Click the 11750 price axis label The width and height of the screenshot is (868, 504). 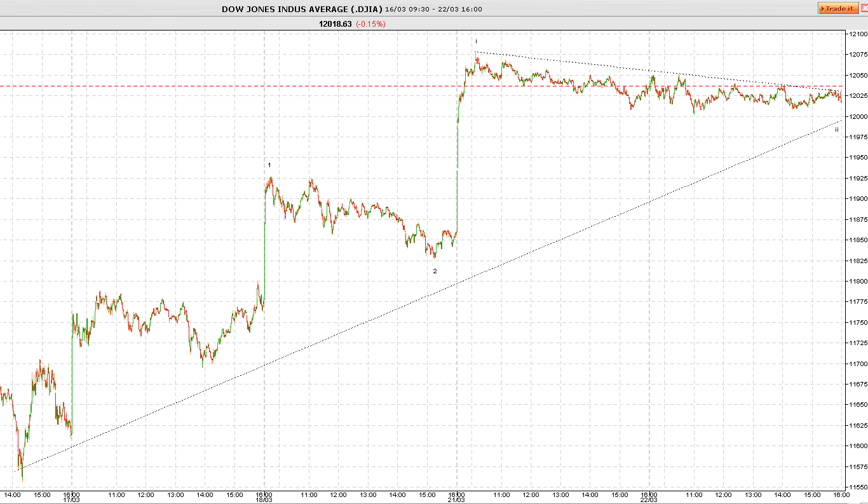coord(857,323)
